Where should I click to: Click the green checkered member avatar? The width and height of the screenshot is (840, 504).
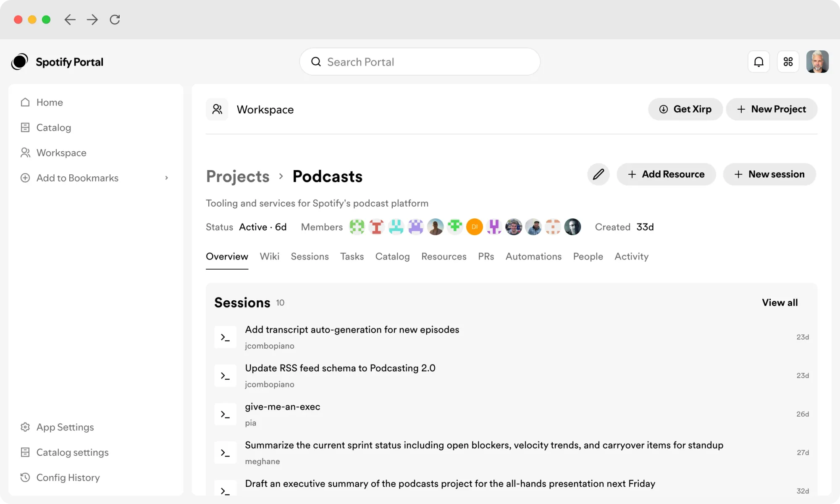pyautogui.click(x=357, y=227)
